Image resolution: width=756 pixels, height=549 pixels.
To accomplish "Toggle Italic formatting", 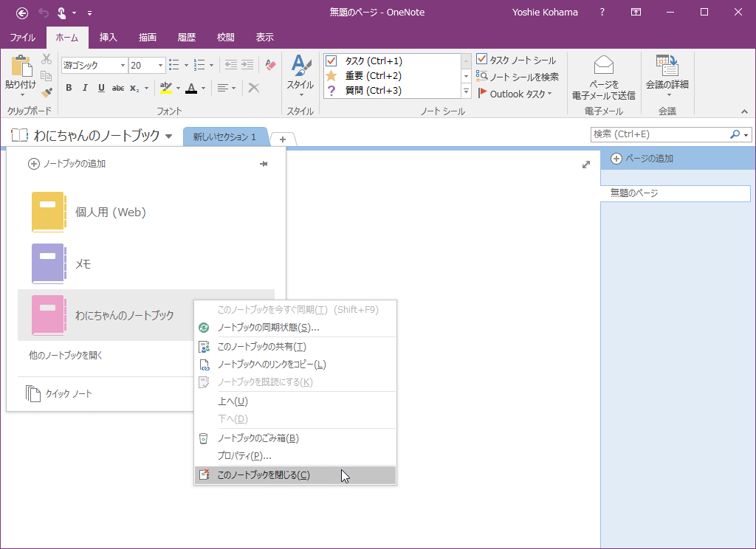I will 85,88.
